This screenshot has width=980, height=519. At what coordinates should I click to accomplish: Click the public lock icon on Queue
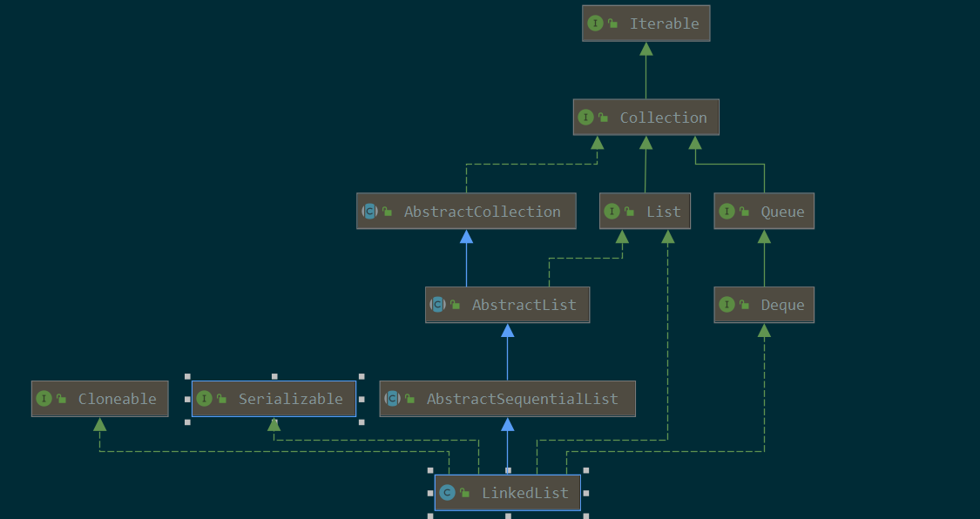745,212
